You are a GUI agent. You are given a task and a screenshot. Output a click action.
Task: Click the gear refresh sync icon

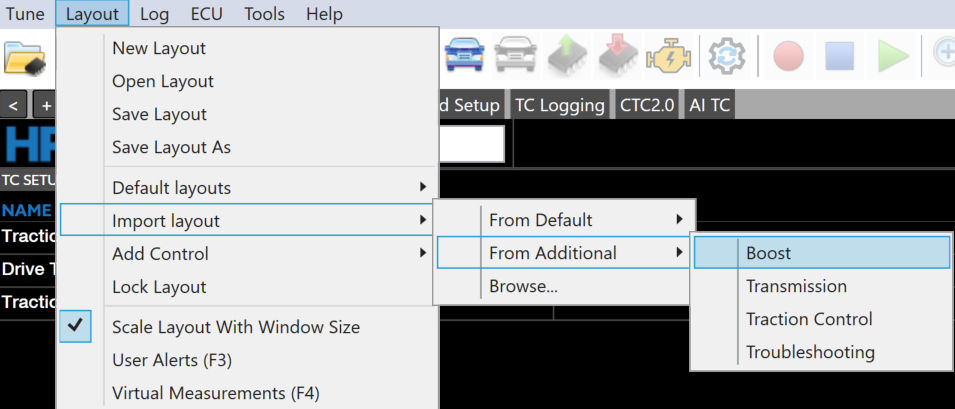(728, 57)
